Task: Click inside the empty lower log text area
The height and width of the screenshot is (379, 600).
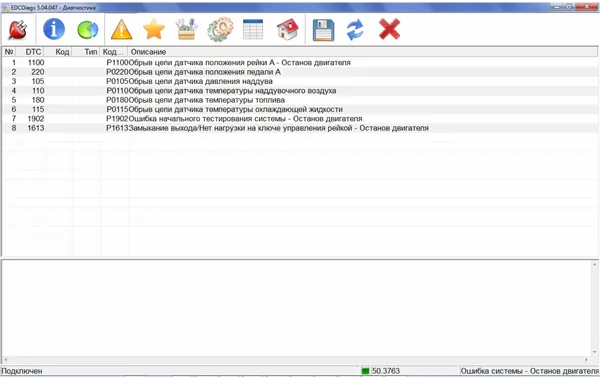Action: [297, 309]
